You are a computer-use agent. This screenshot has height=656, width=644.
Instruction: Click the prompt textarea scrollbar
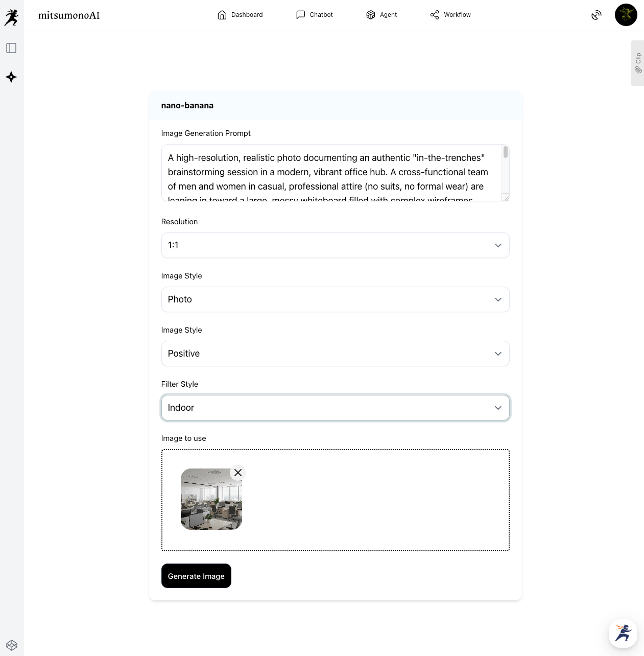(x=505, y=152)
